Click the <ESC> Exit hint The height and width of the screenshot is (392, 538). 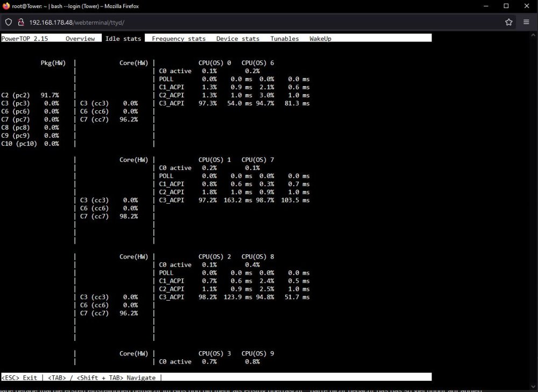click(x=19, y=377)
